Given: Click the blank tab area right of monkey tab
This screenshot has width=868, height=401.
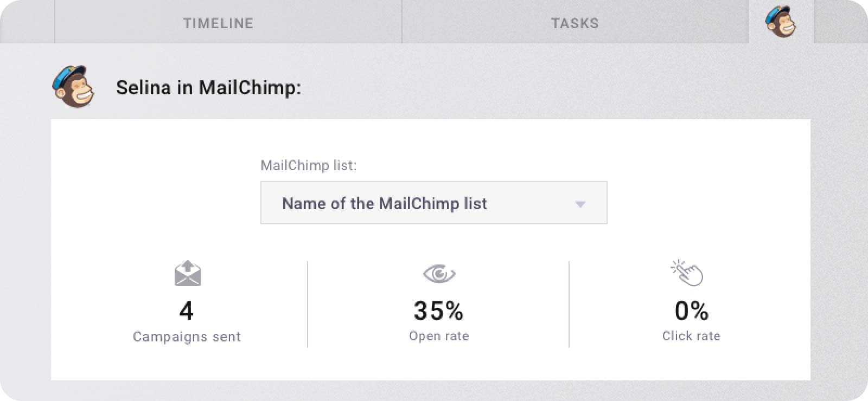Looking at the screenshot, I should click(841, 22).
